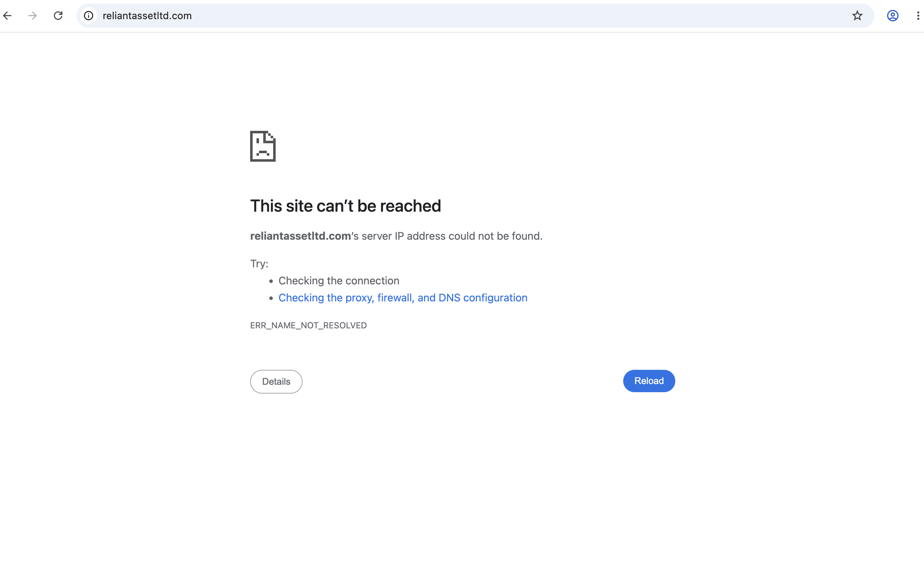924x573 pixels.
Task: Focus the empty address bar area beside URL
Action: 519,16
